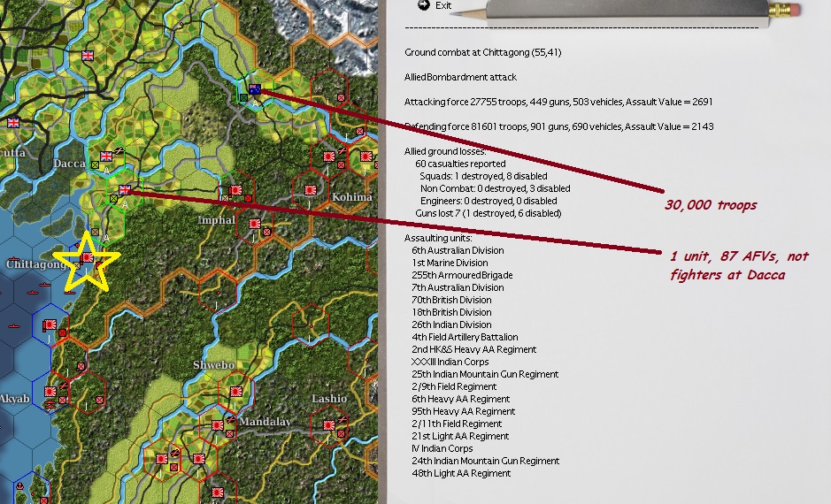Select British flag unit at far left edge
Image resolution: width=831 pixels, height=504 pixels.
click(x=13, y=123)
